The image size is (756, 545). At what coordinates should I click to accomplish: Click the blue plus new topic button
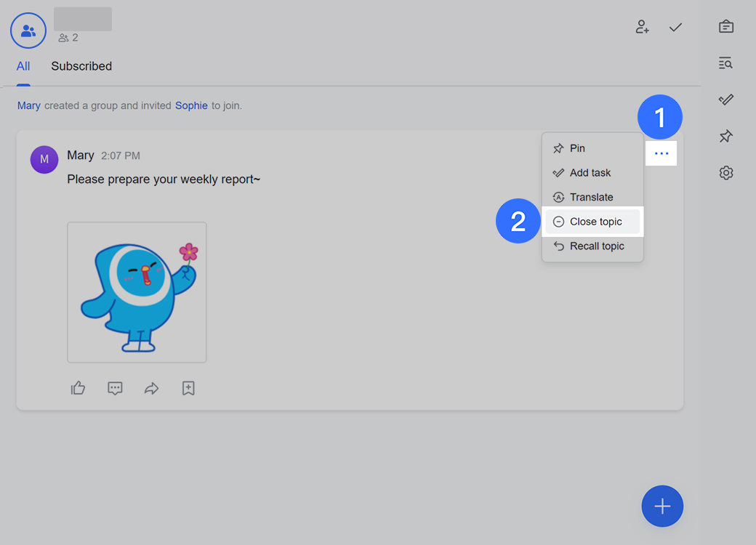click(x=662, y=506)
